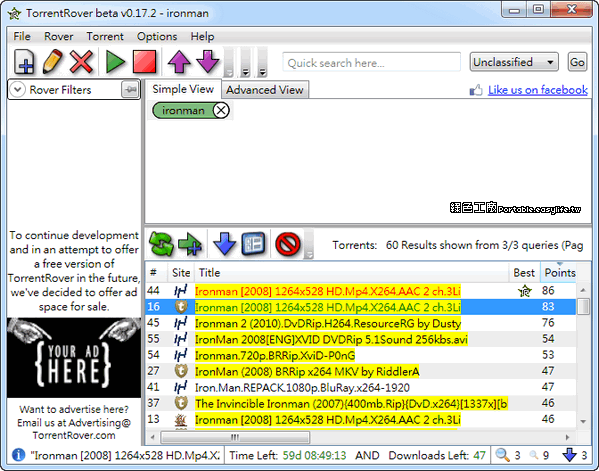Image resolution: width=599 pixels, height=471 pixels.
Task: Click the blue details panel icon
Action: (x=253, y=244)
